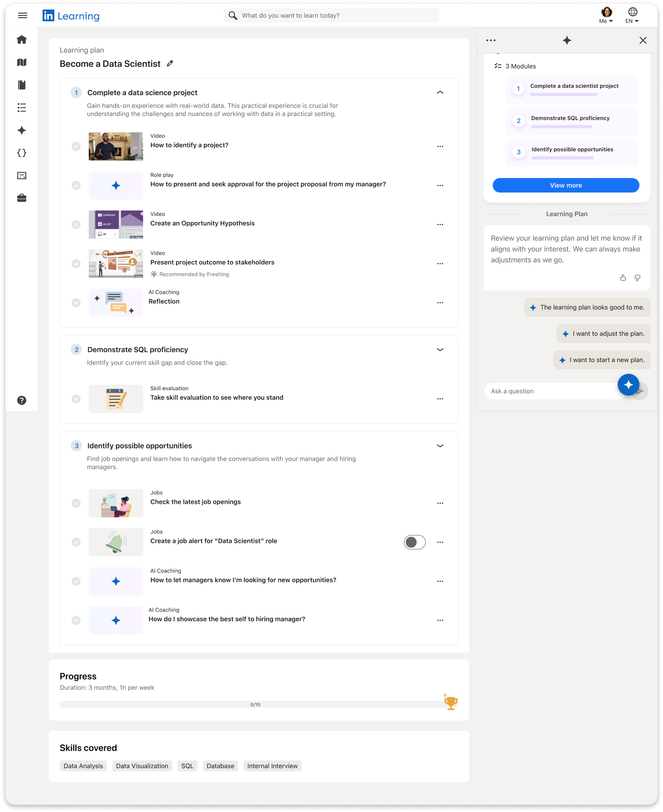Collapse the "Complete a data science project" section
663x812 pixels.
(440, 92)
